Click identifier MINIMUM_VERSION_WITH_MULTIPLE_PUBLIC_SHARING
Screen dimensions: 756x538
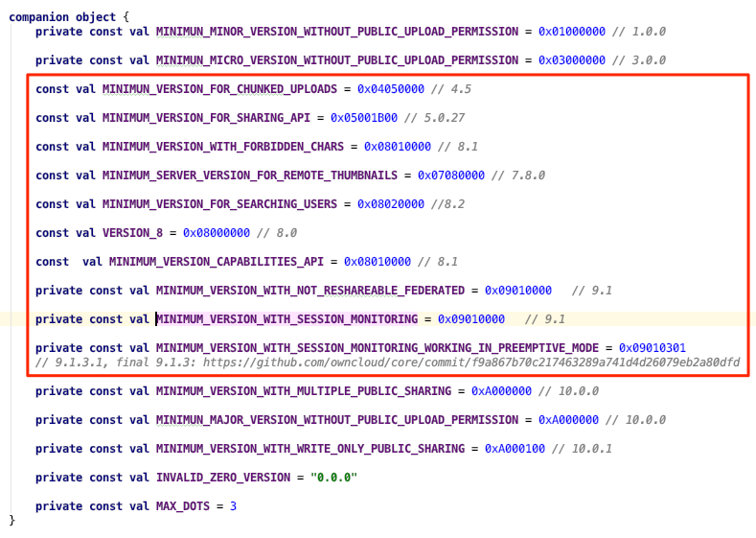point(304,391)
